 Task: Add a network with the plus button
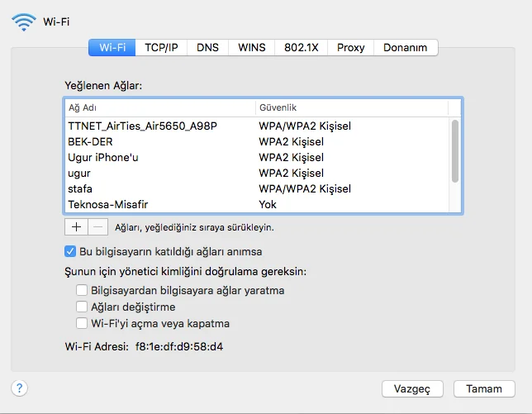(x=75, y=226)
